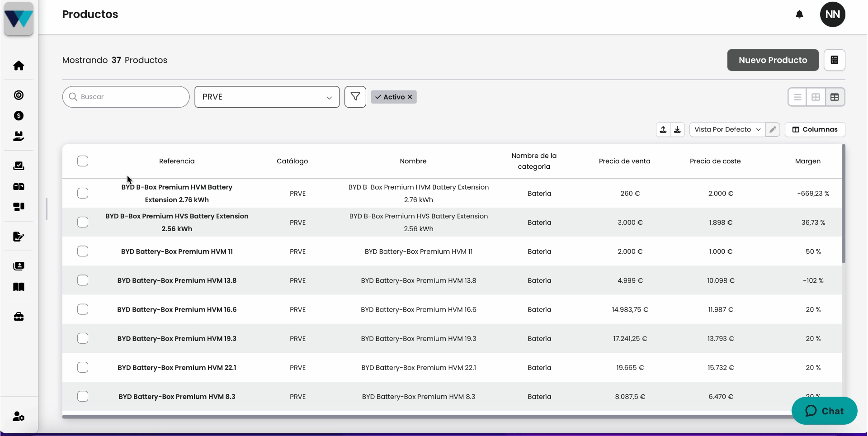The image size is (868, 436).
Task: Open the Vista Por Defecto dropdown
Action: coord(727,129)
